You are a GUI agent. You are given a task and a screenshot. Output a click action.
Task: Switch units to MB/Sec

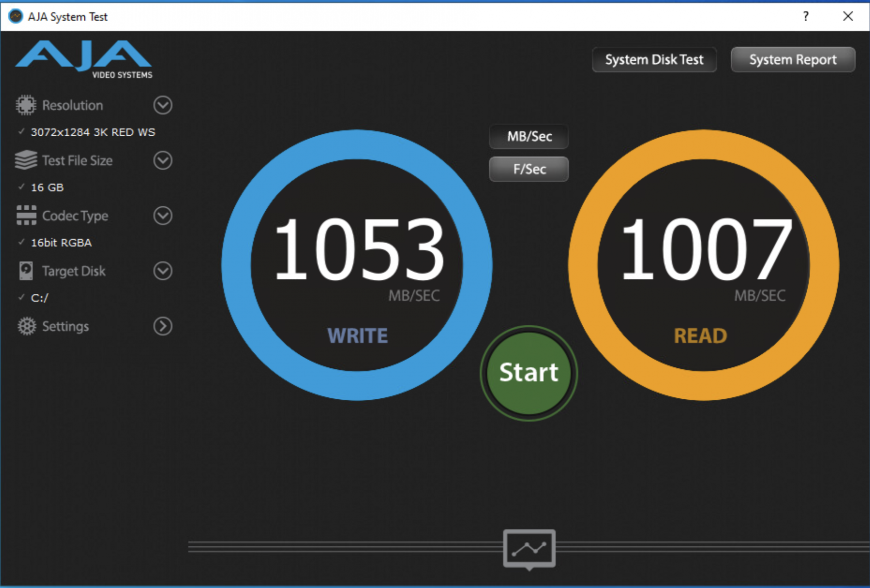click(x=529, y=137)
